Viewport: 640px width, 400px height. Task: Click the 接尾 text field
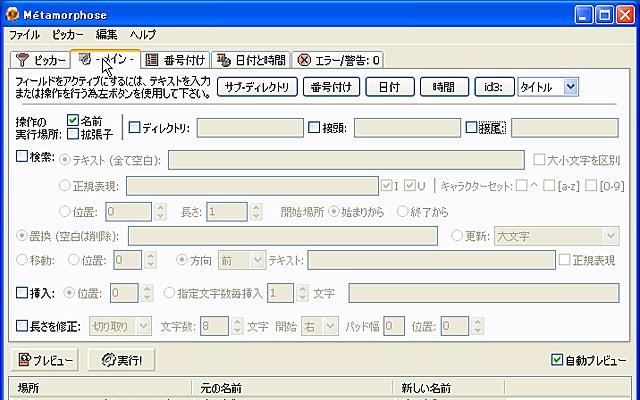pos(565,128)
